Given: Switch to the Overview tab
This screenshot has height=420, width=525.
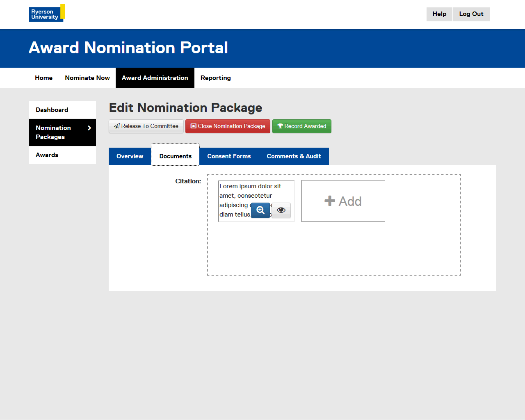Looking at the screenshot, I should pos(130,156).
